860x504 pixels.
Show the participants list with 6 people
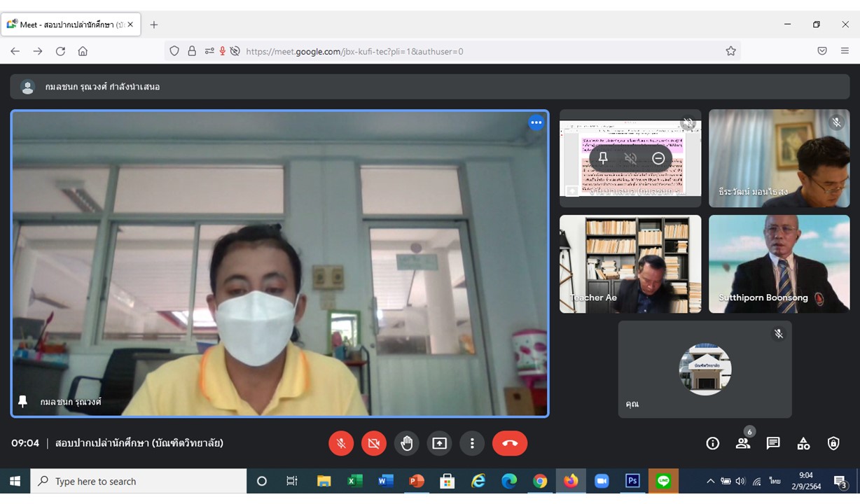click(743, 443)
